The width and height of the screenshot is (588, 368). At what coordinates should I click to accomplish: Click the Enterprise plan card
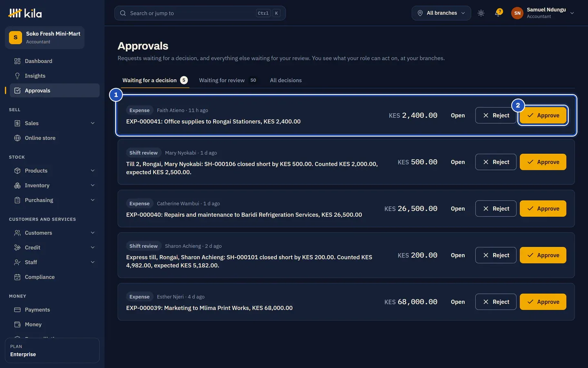(x=52, y=350)
